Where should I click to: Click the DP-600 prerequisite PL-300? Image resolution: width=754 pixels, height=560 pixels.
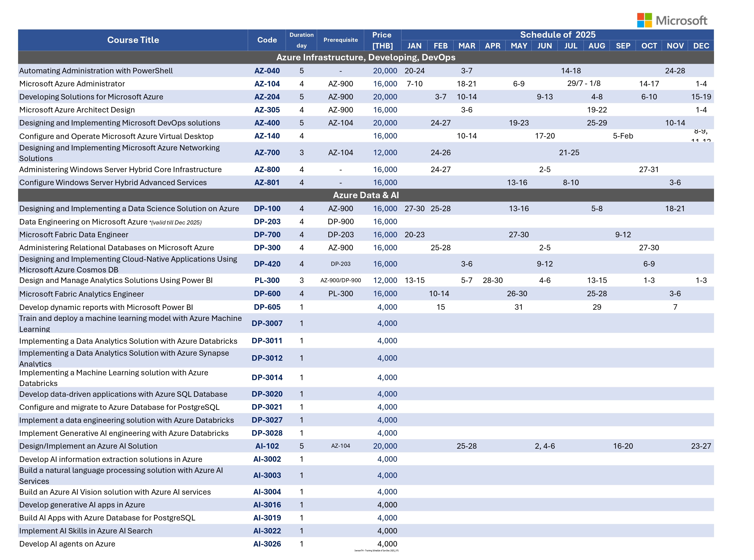click(x=341, y=293)
